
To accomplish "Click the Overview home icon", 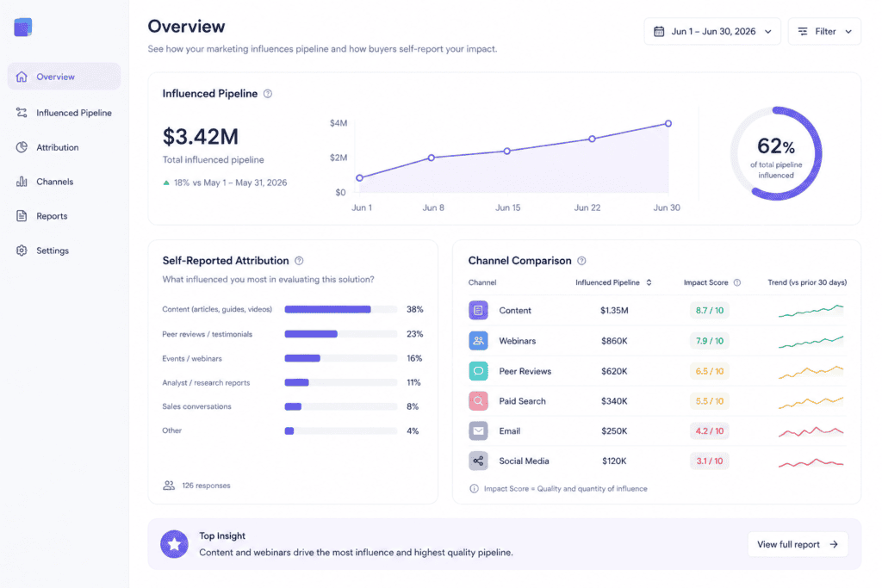I will [x=22, y=77].
